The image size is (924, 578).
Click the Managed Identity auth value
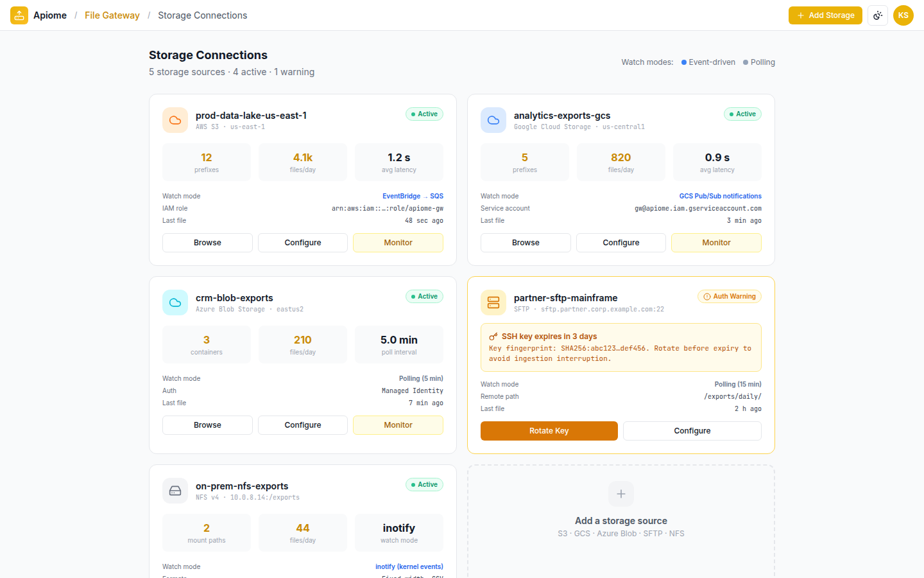[x=413, y=391]
